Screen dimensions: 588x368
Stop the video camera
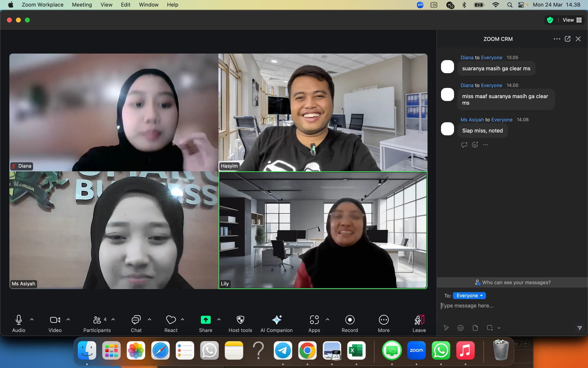pyautogui.click(x=55, y=320)
